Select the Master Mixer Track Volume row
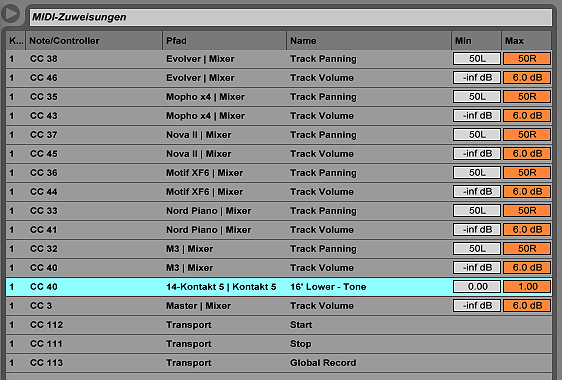 279,306
